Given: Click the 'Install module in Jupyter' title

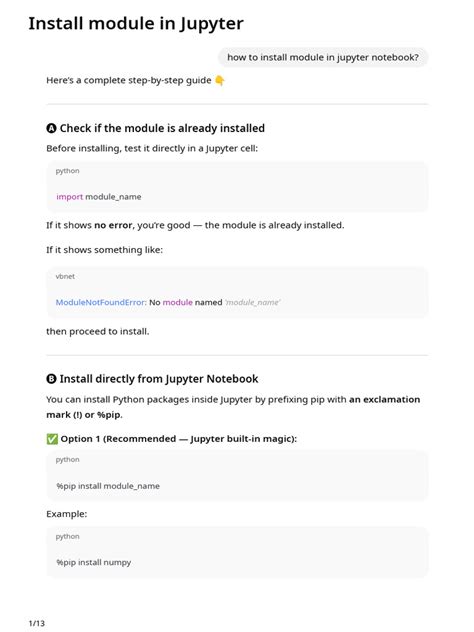Looking at the screenshot, I should click(x=136, y=24).
